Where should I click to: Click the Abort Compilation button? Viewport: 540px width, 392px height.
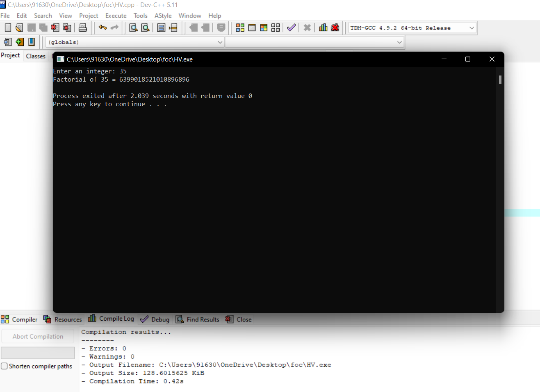click(37, 336)
